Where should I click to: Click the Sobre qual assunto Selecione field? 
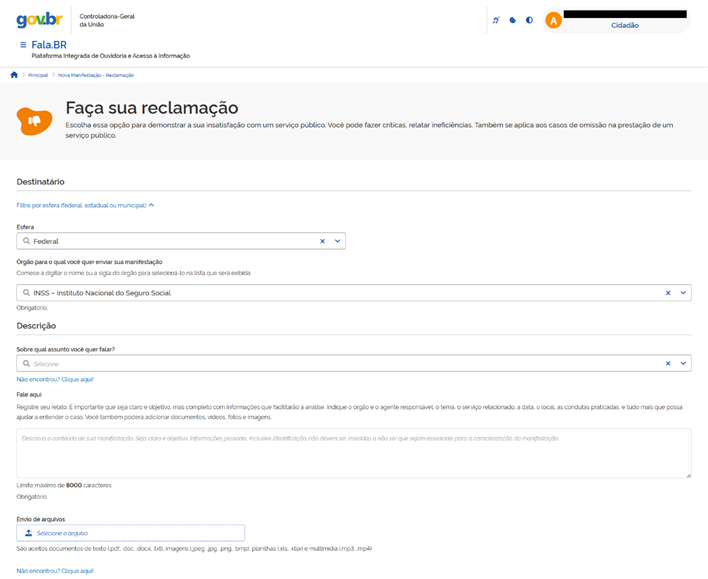click(354, 364)
